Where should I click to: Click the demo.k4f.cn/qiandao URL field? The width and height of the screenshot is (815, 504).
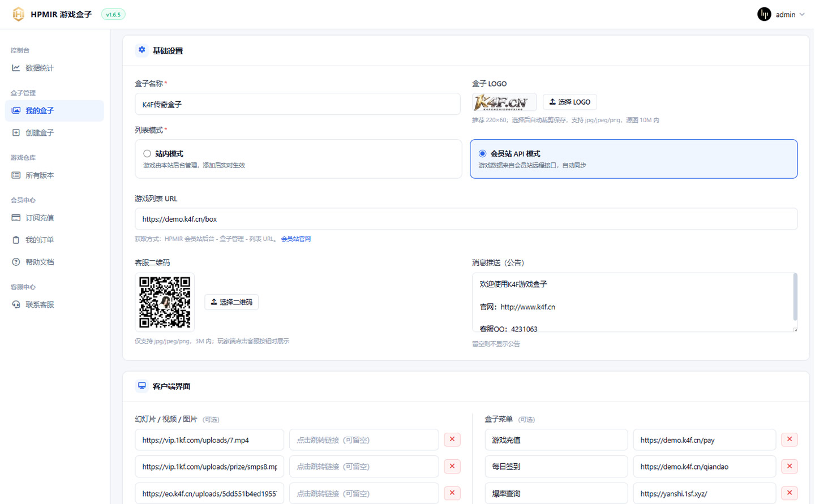(x=705, y=466)
